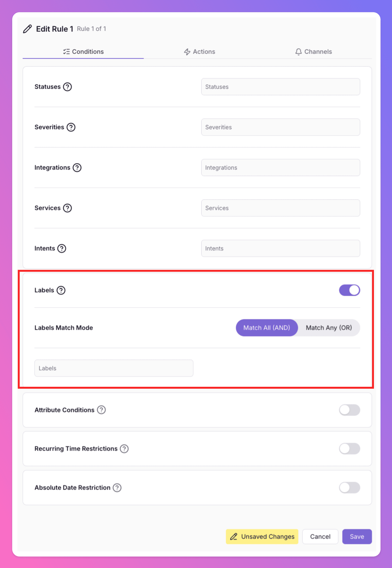Select Match Any (OR) mode
The height and width of the screenshot is (568, 392).
tap(329, 328)
